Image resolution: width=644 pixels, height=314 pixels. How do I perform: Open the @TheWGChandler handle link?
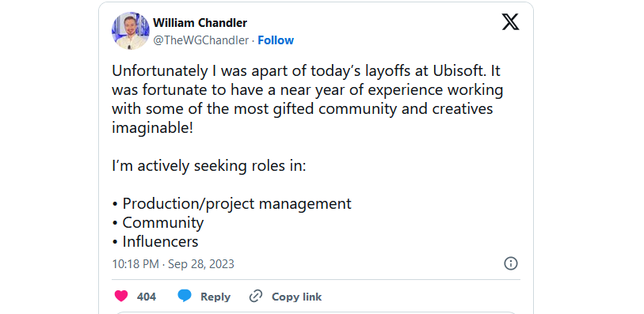(201, 40)
